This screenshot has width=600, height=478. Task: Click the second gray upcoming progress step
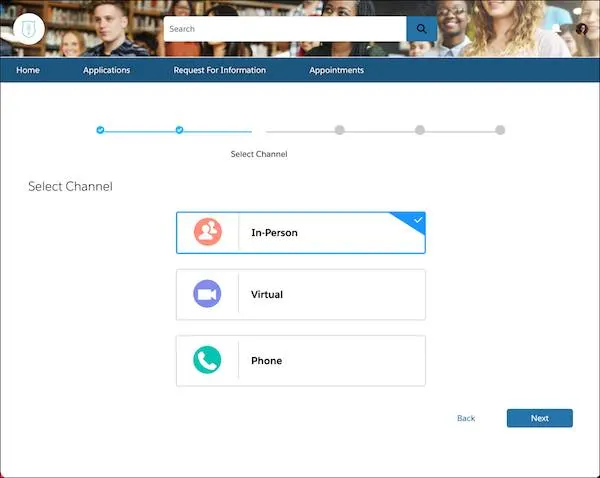click(420, 130)
